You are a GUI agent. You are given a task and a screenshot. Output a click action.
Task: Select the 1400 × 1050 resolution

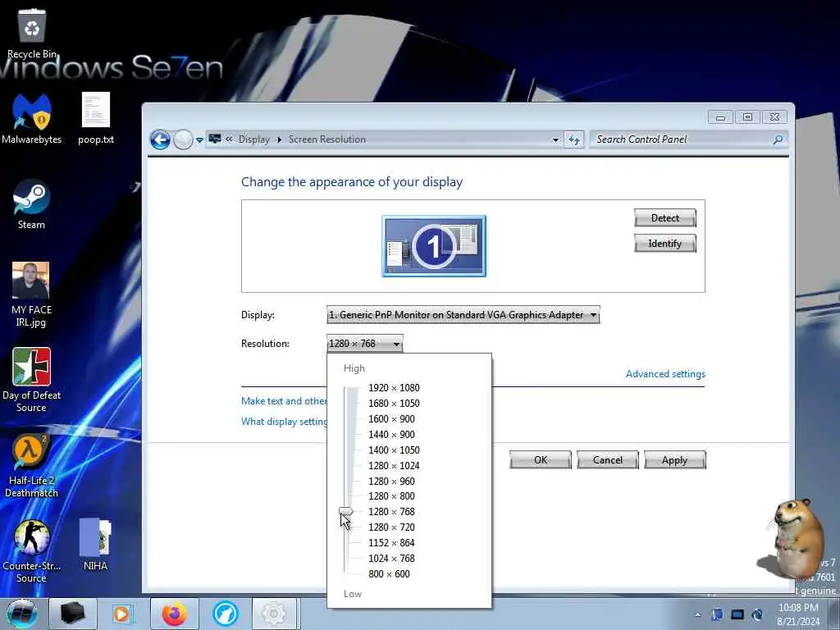(394, 450)
